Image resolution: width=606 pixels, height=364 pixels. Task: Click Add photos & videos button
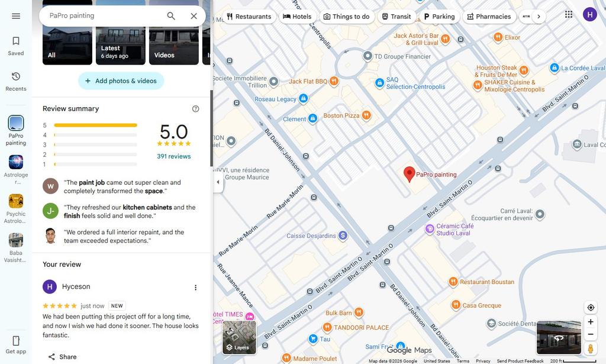(x=121, y=80)
